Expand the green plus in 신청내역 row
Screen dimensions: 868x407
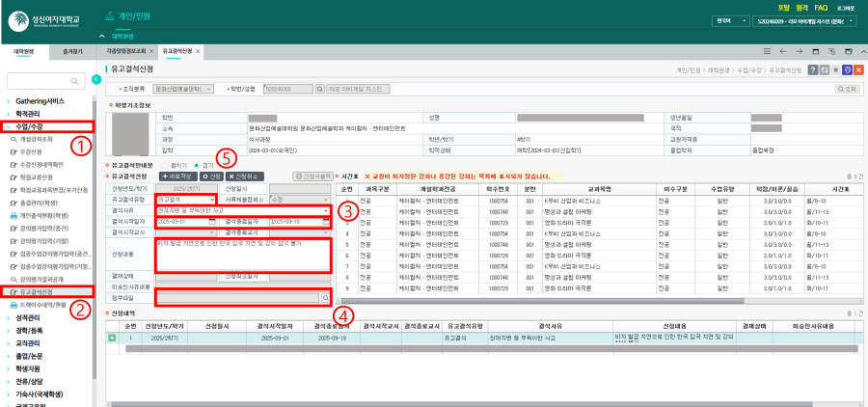tap(113, 338)
